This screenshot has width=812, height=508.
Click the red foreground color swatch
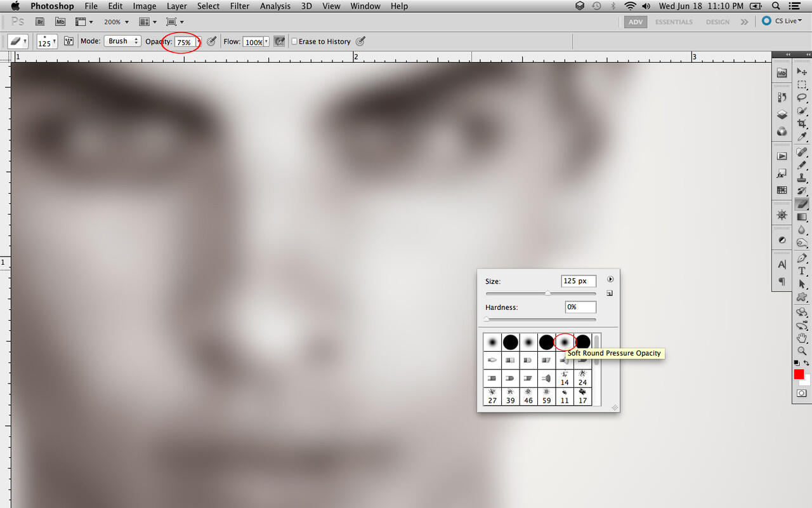[799, 374]
